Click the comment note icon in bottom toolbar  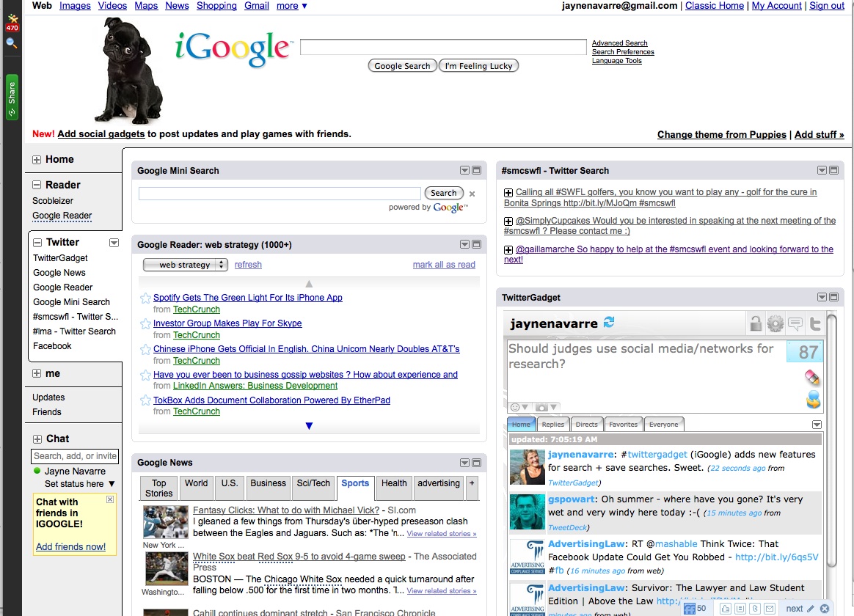pos(740,609)
